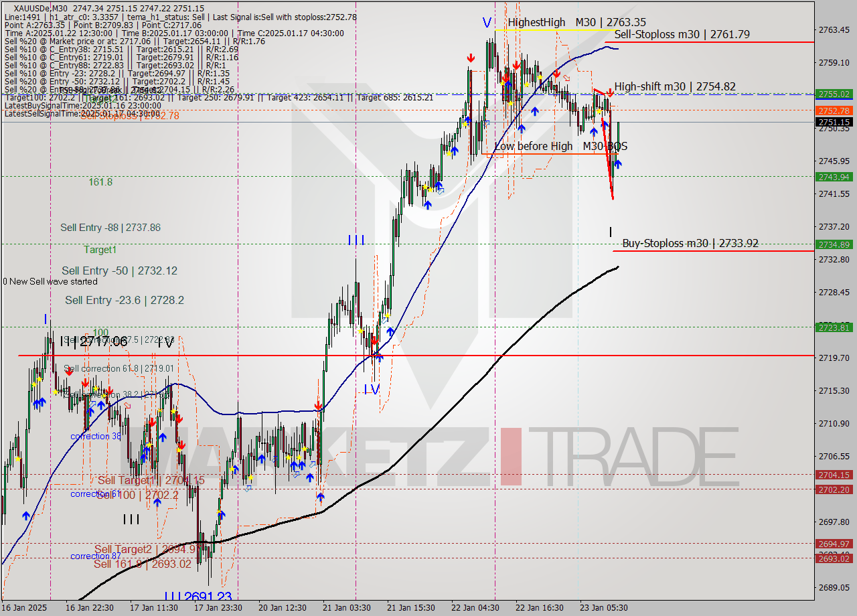Select the '22 Jan 04:30' time axis label
Viewport: 857px width, 616px height.
click(475, 608)
